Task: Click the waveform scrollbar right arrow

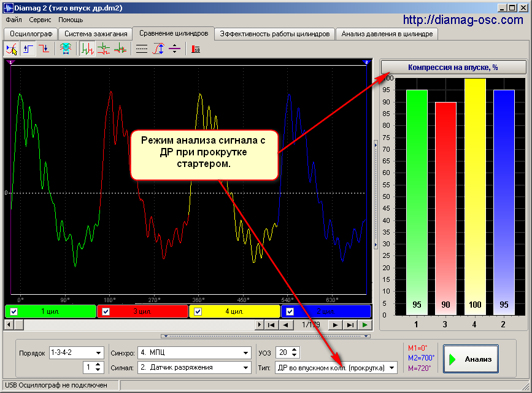Action: pos(260,325)
